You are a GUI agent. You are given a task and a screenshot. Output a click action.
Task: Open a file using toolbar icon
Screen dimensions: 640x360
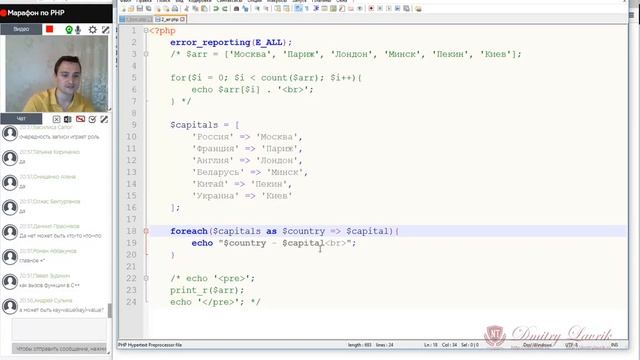[x=131, y=8]
